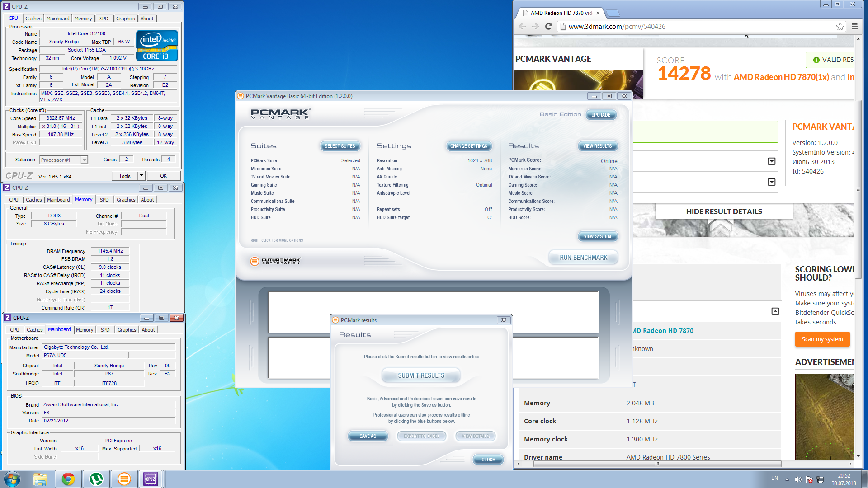The width and height of the screenshot is (868, 488).
Task: Click HIDE RESULT DETAILS toggle
Action: 724,211
